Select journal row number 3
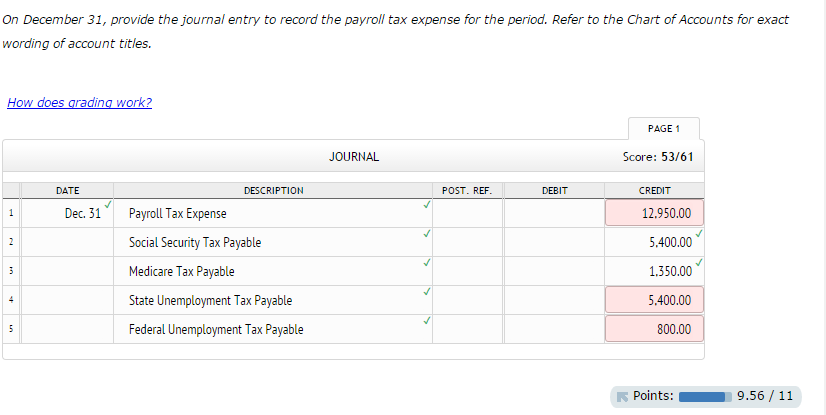826x415 pixels. click(x=11, y=271)
